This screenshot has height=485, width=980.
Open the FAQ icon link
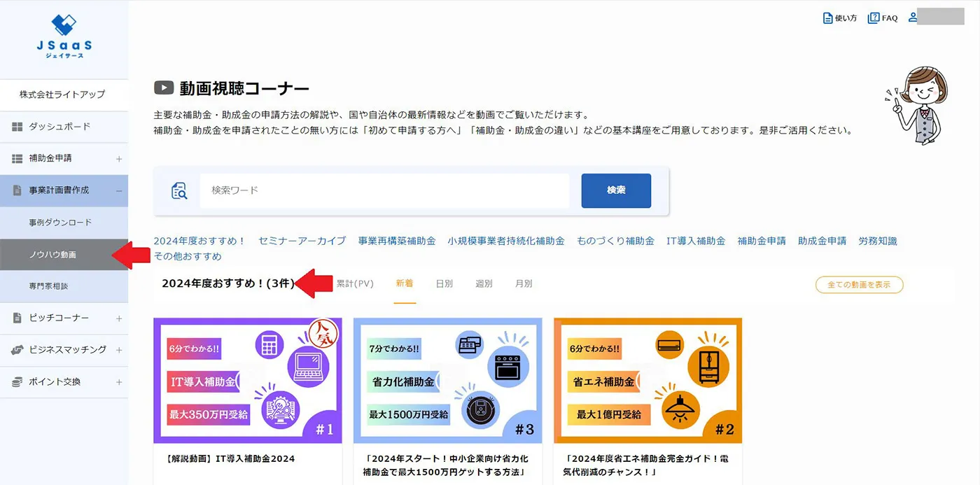pyautogui.click(x=874, y=18)
